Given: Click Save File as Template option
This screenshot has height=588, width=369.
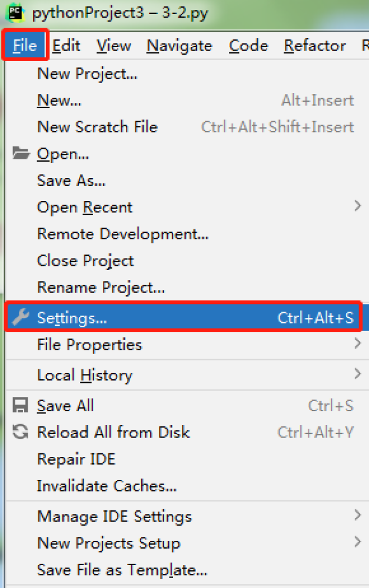Looking at the screenshot, I should (122, 570).
